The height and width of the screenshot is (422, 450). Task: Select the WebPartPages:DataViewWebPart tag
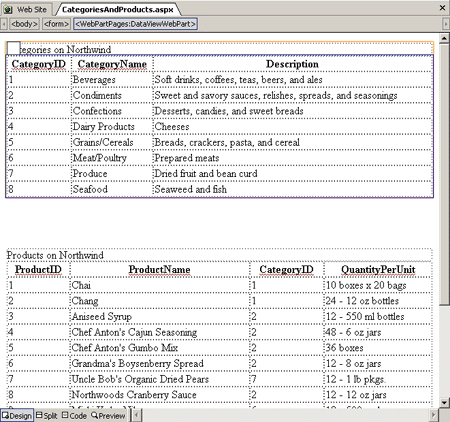(135, 24)
